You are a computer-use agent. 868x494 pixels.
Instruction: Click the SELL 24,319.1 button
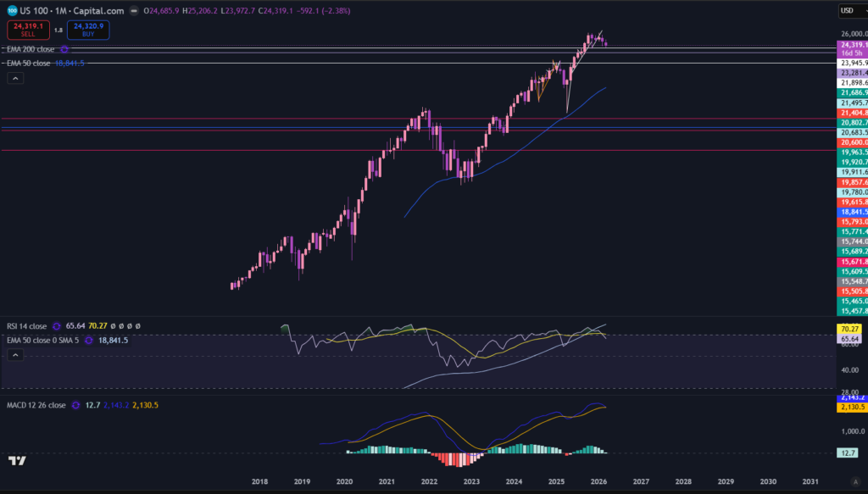coord(28,30)
